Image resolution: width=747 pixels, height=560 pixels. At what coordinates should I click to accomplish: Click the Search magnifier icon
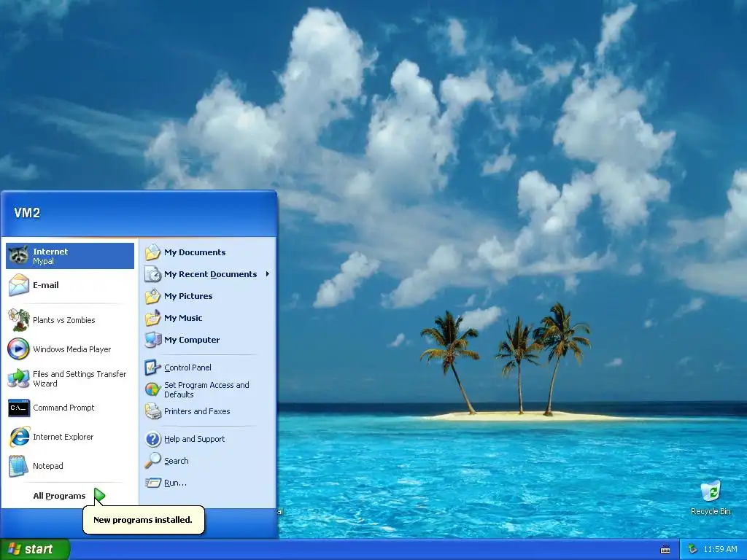[x=153, y=461]
